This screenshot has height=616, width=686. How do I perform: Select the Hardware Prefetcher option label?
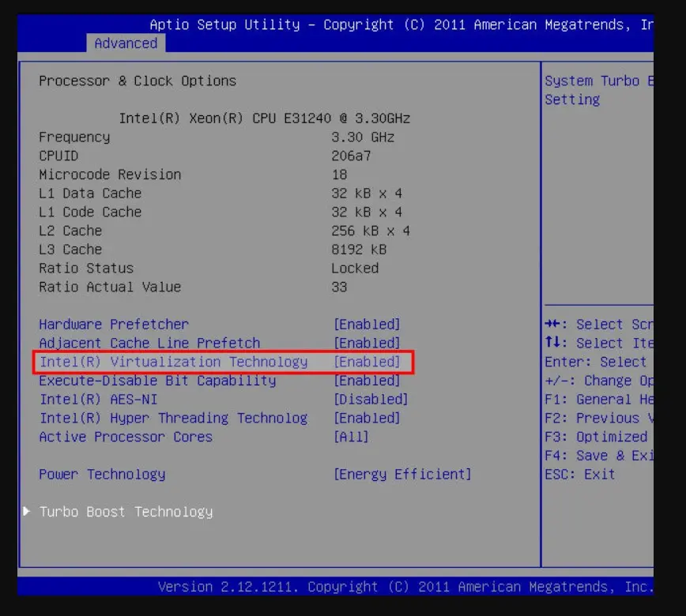click(x=114, y=325)
